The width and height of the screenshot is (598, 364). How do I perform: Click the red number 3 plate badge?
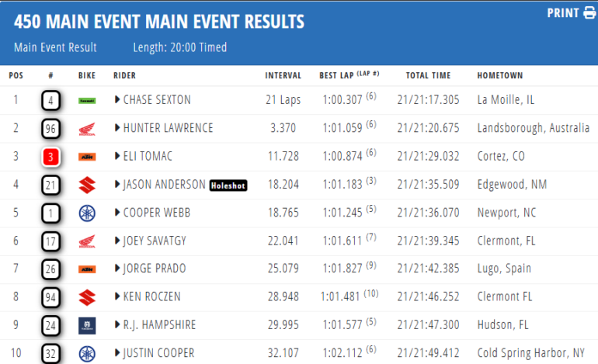tap(50, 157)
